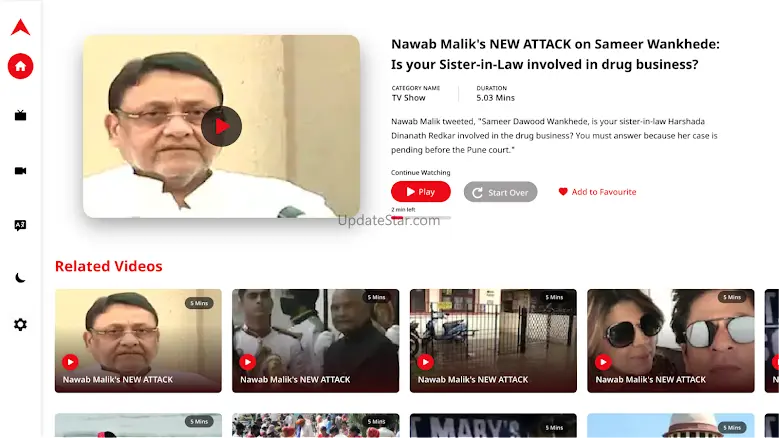The height and width of the screenshot is (438, 779).
Task: Open the language selection icon in sidebar
Action: coord(20,225)
